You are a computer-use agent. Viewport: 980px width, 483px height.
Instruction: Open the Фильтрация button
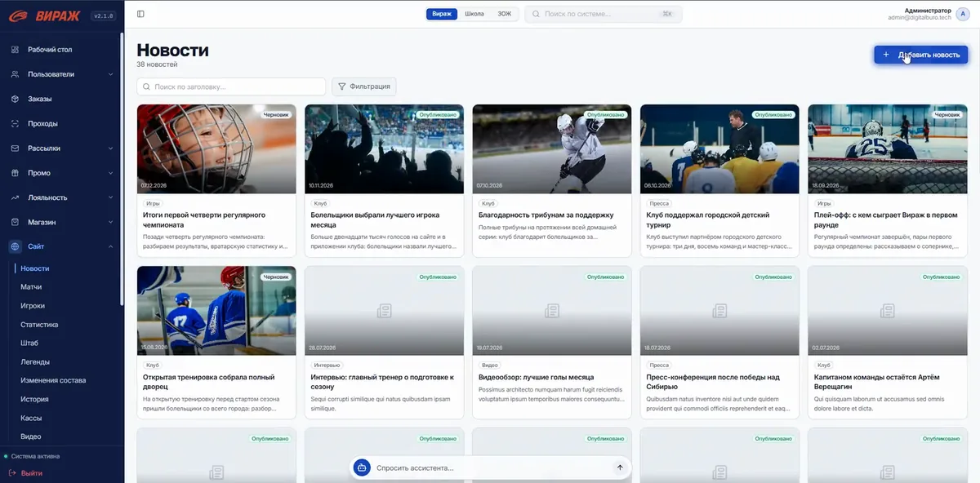(x=363, y=86)
